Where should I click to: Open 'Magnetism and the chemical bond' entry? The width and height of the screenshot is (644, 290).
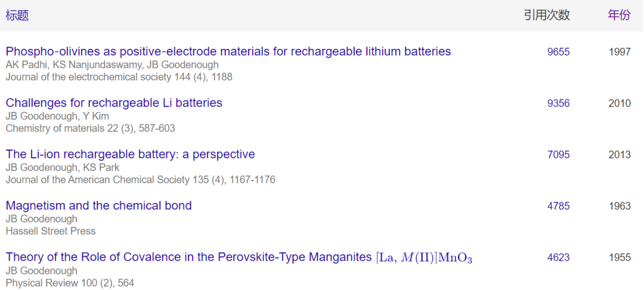(x=98, y=205)
